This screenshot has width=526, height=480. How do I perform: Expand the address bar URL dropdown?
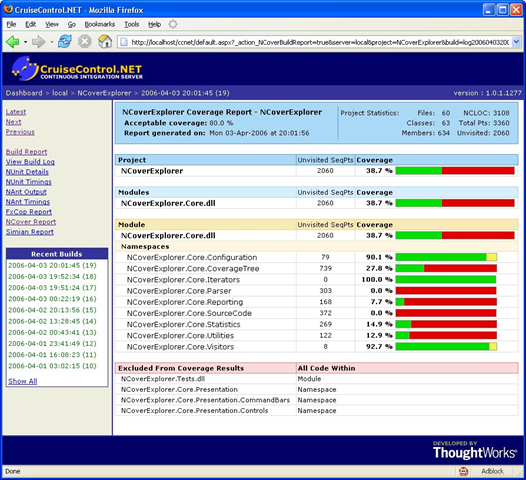tap(516, 42)
